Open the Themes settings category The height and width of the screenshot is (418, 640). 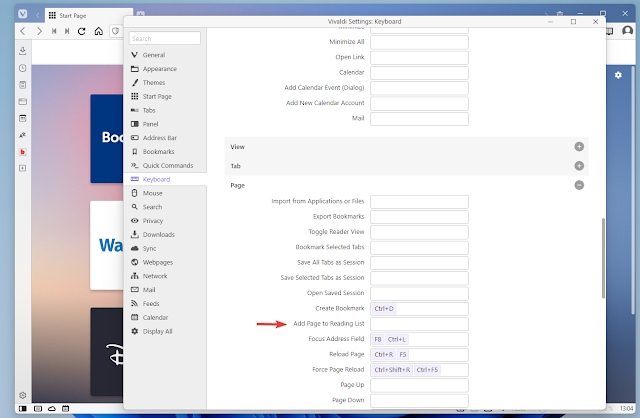165,82
